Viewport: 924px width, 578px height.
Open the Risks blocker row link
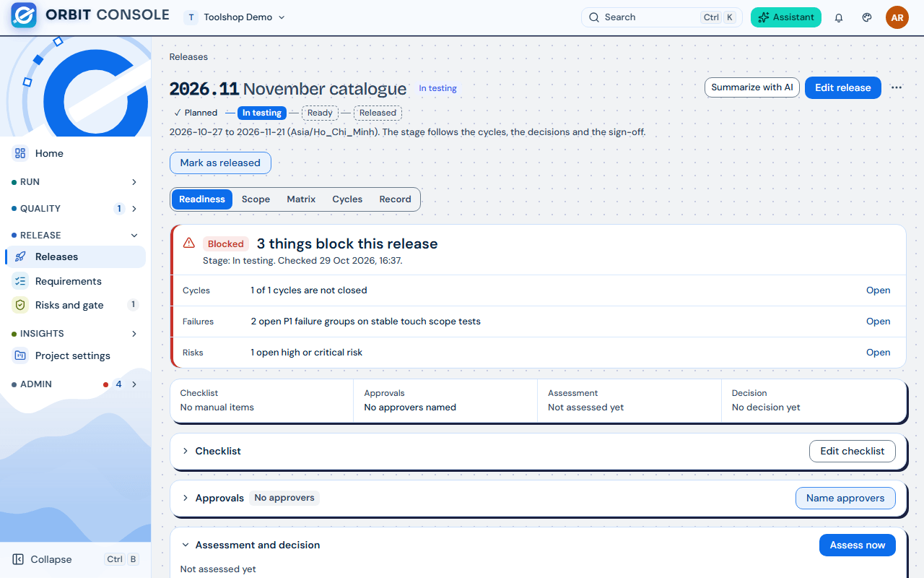[x=878, y=353]
